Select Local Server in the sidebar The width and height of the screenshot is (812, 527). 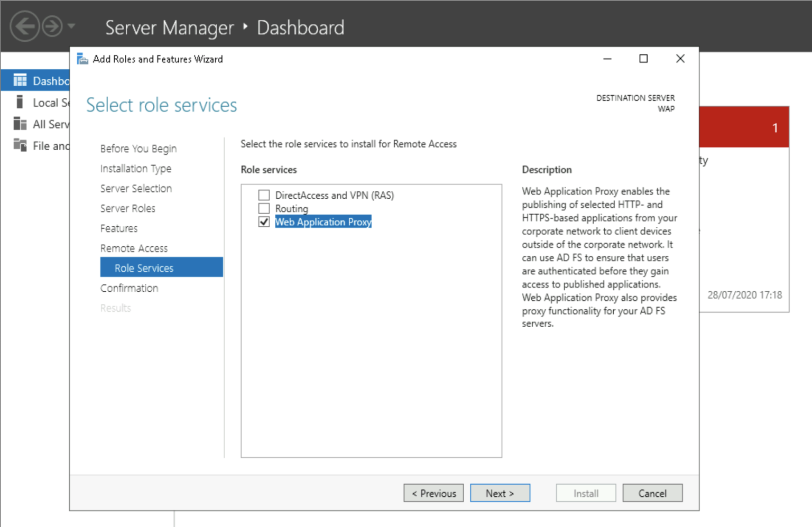pos(48,102)
